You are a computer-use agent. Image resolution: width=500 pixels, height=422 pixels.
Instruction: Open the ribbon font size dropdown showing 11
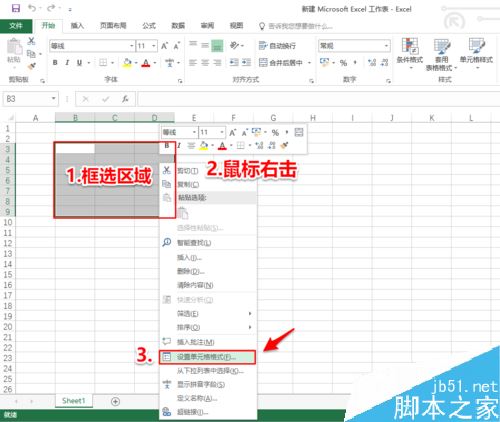coord(154,46)
